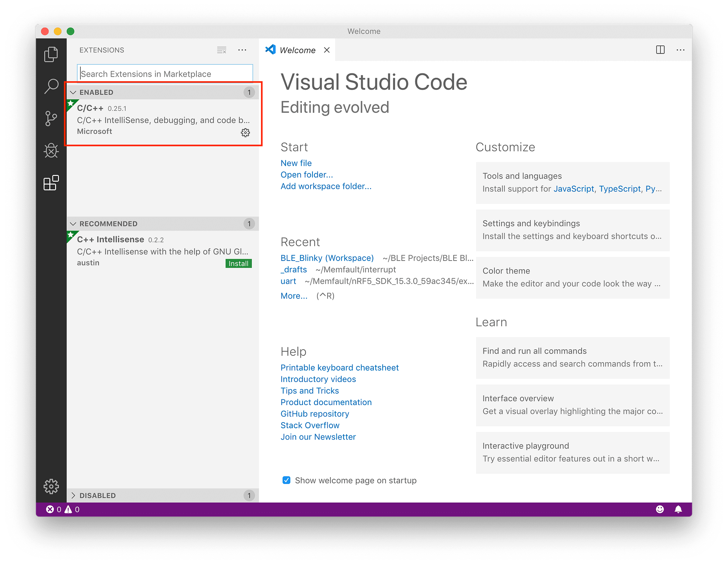Click the warnings count in status bar
Screen dimensions: 728x564
point(72,509)
